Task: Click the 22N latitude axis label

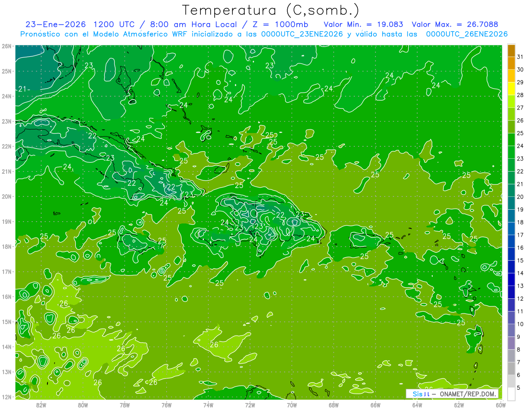Action: 7,146
